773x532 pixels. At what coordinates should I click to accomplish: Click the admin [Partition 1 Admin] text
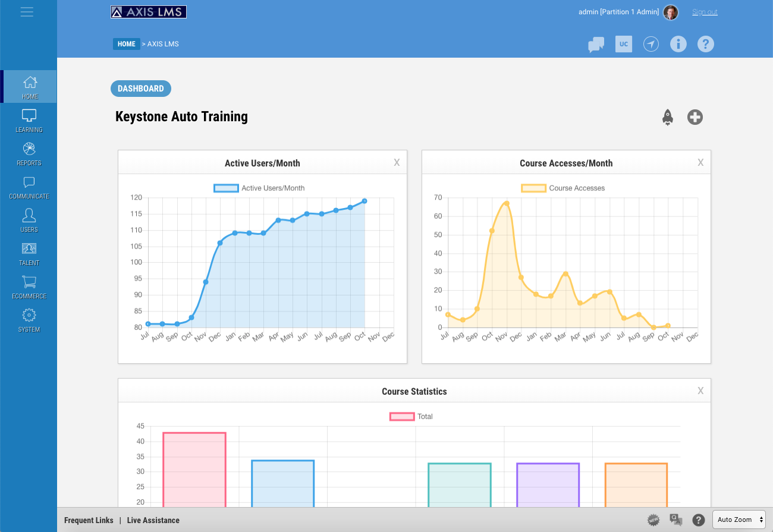(618, 12)
